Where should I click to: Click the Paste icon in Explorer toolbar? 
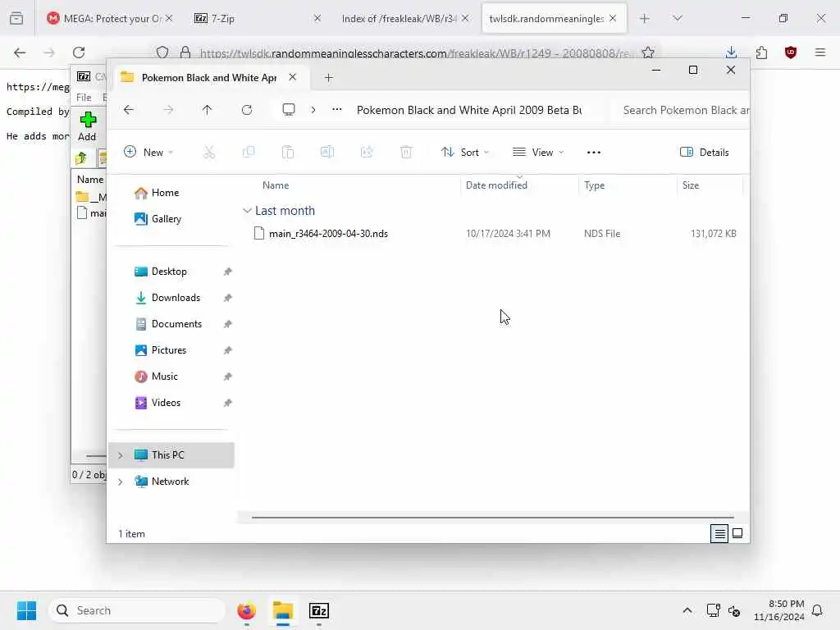288,152
